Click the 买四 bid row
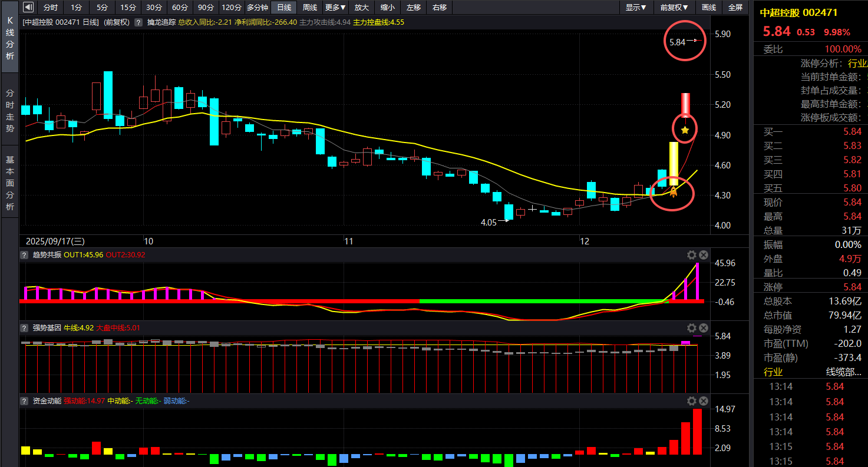 (x=811, y=174)
